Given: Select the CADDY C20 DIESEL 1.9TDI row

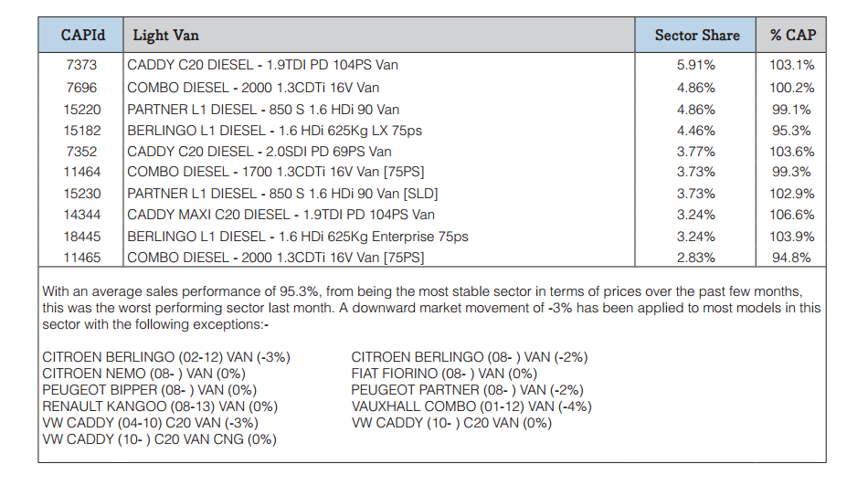Looking at the screenshot, I should [x=432, y=65].
